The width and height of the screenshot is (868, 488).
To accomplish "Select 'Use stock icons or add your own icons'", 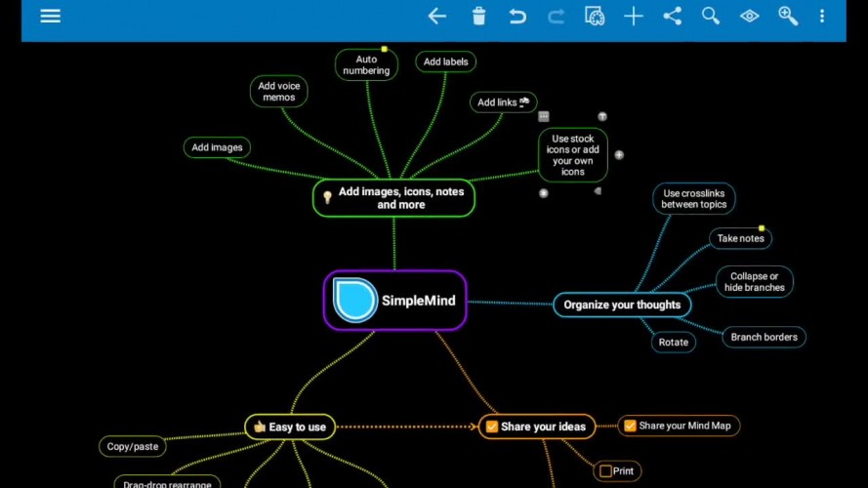I will [572, 155].
